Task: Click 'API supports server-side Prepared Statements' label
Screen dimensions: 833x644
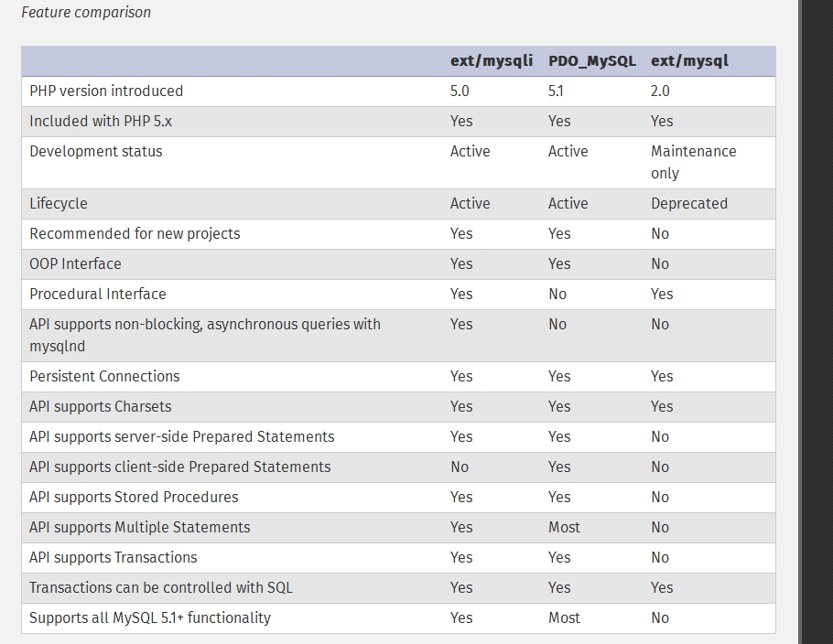Action: coord(181,437)
